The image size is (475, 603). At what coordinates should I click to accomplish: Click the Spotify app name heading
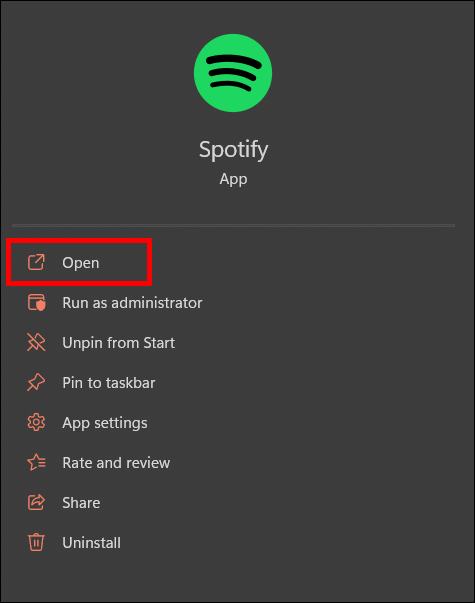coord(233,150)
